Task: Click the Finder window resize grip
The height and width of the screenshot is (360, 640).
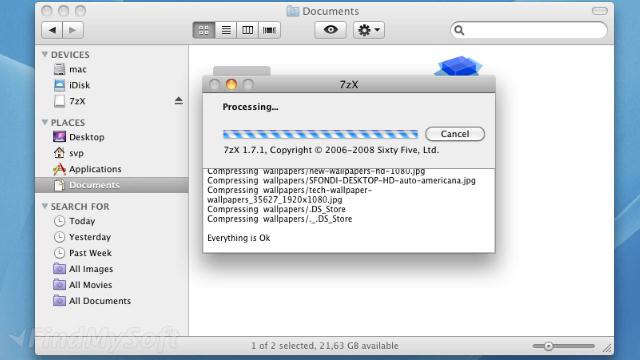Action: click(607, 348)
